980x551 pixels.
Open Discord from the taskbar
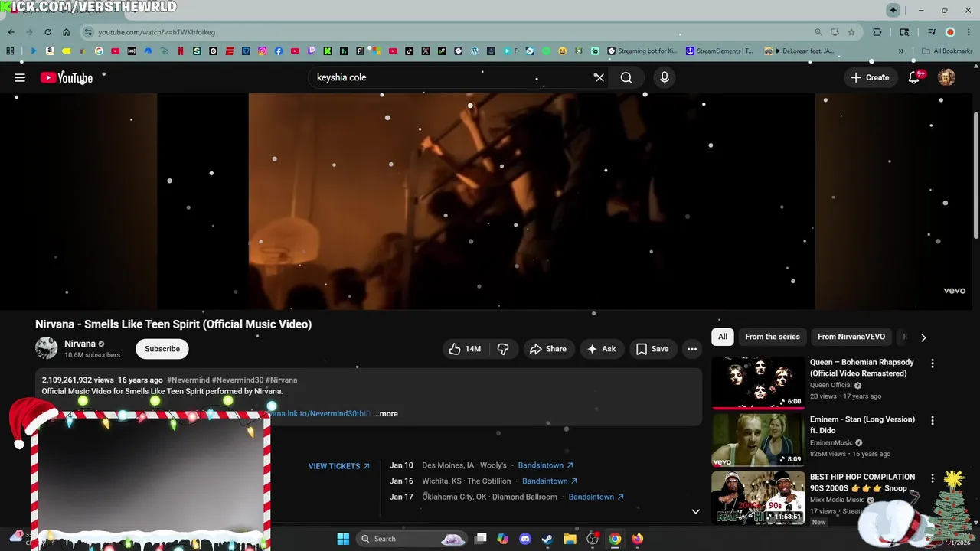(524, 539)
